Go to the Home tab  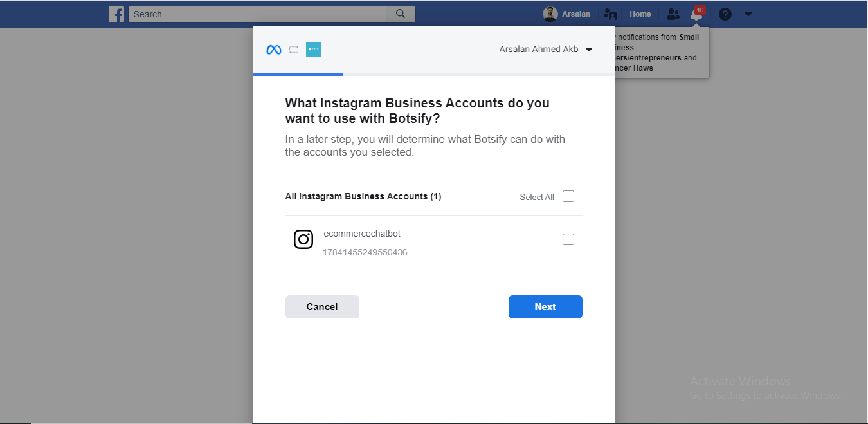pyautogui.click(x=640, y=14)
